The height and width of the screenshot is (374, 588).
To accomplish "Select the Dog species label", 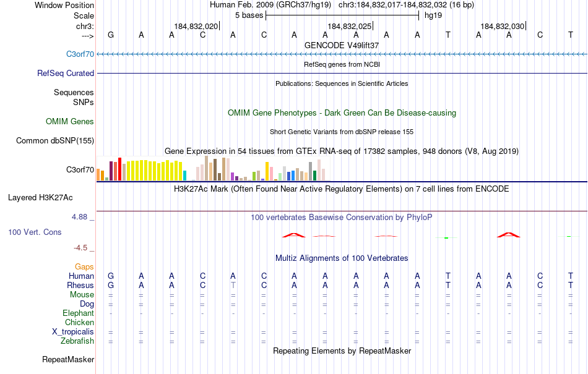I will point(87,304).
